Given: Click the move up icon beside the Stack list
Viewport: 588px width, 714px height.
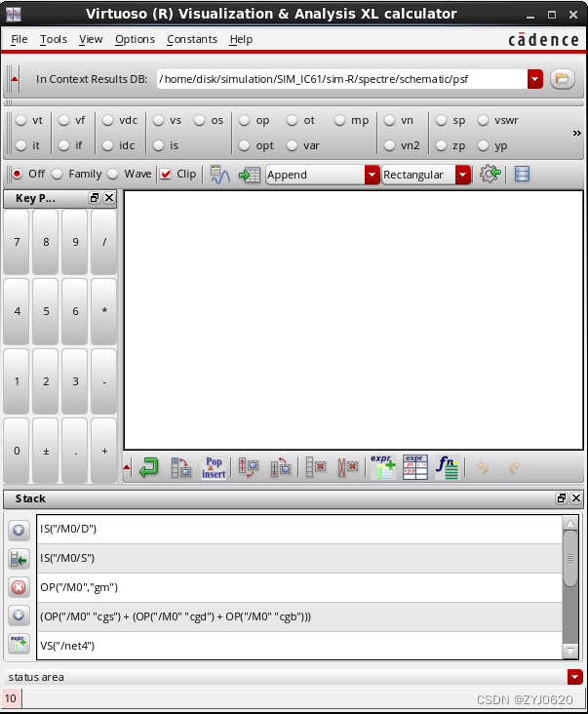Looking at the screenshot, I should point(19,530).
